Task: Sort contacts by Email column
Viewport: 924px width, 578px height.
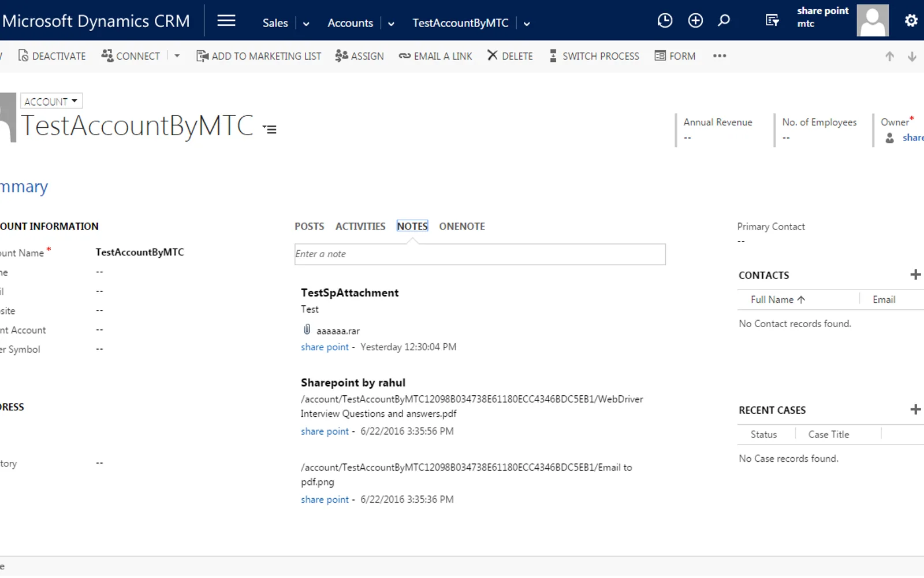Action: (884, 299)
